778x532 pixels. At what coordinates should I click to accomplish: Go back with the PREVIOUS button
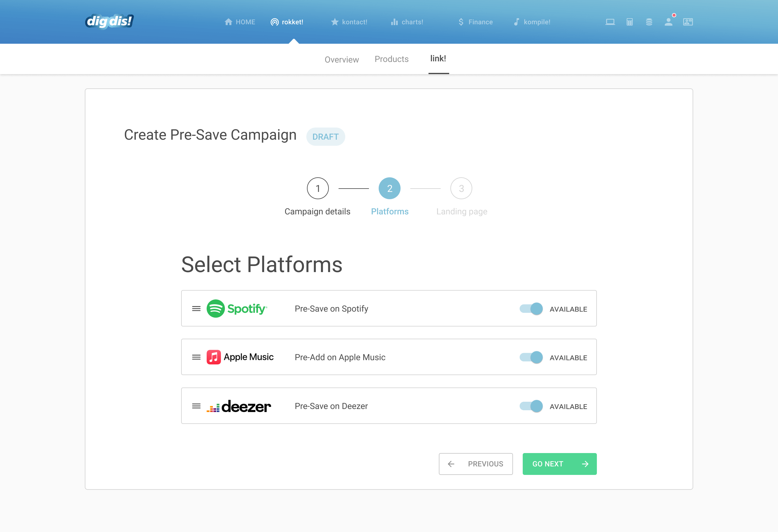(476, 464)
